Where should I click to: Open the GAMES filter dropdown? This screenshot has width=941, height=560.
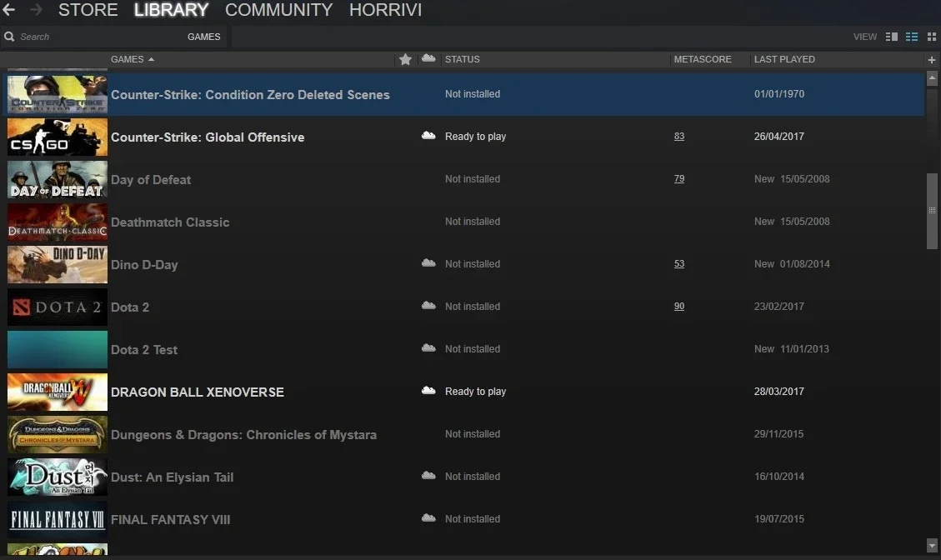203,37
